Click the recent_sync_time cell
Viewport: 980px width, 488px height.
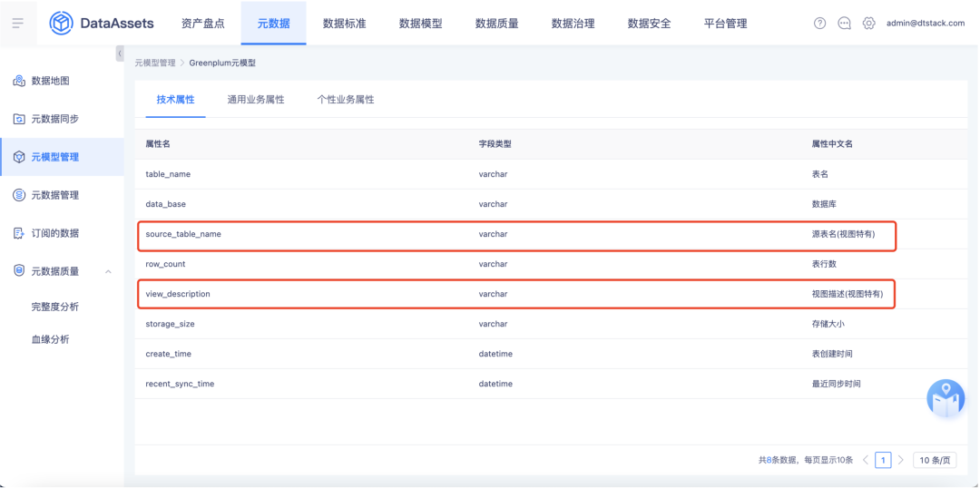point(180,384)
